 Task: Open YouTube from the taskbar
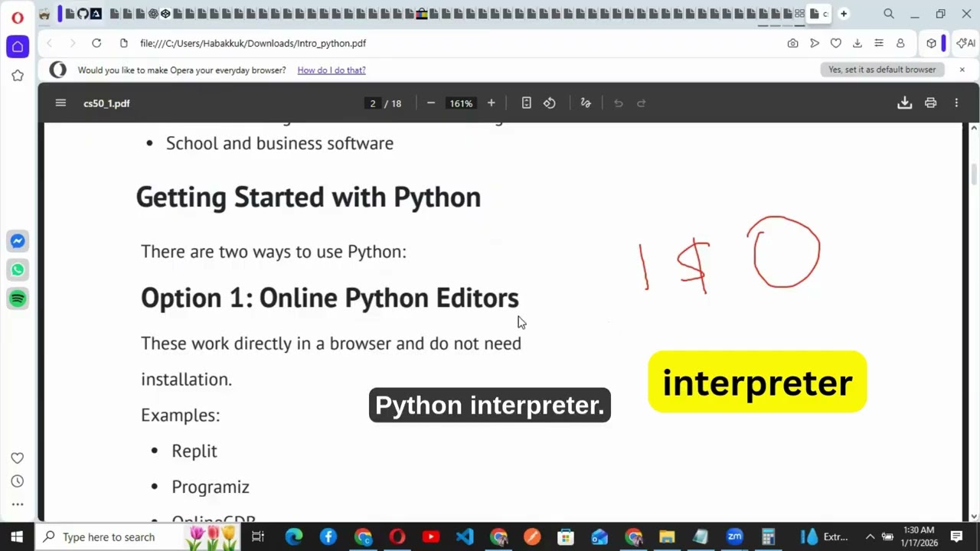430,536
